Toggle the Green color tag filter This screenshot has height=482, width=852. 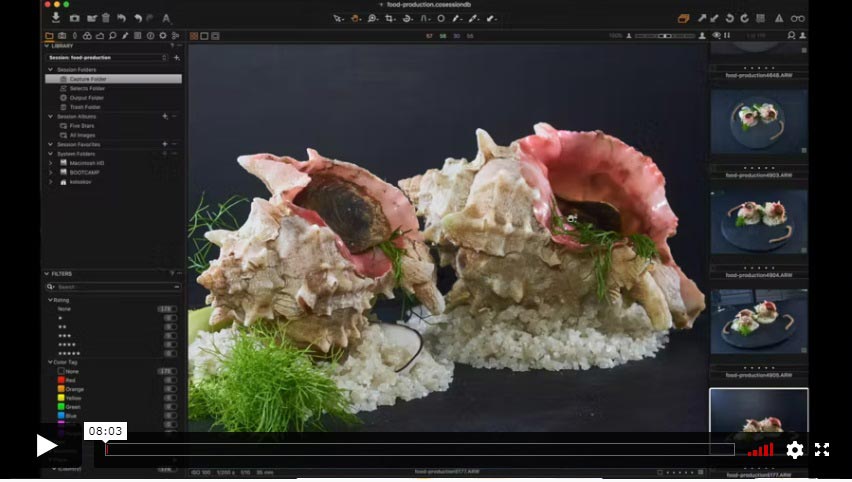(170, 406)
